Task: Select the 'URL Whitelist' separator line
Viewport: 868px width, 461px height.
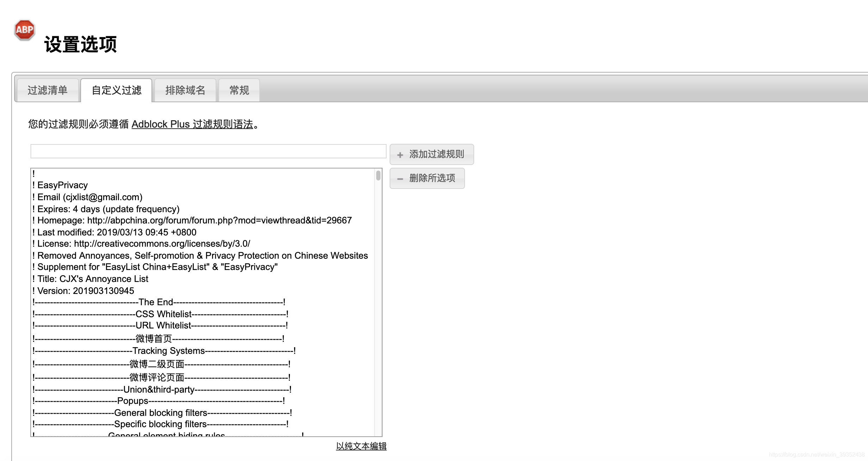Action: pos(203,325)
